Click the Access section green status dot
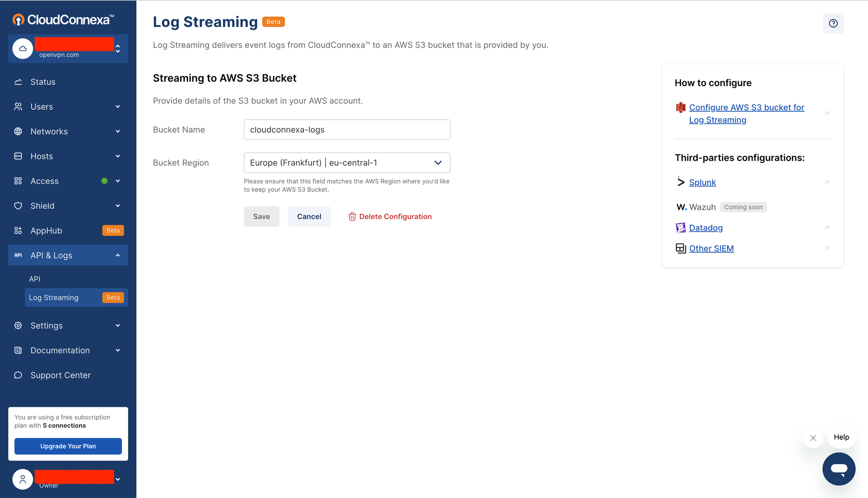This screenshot has width=868, height=498. point(104,181)
